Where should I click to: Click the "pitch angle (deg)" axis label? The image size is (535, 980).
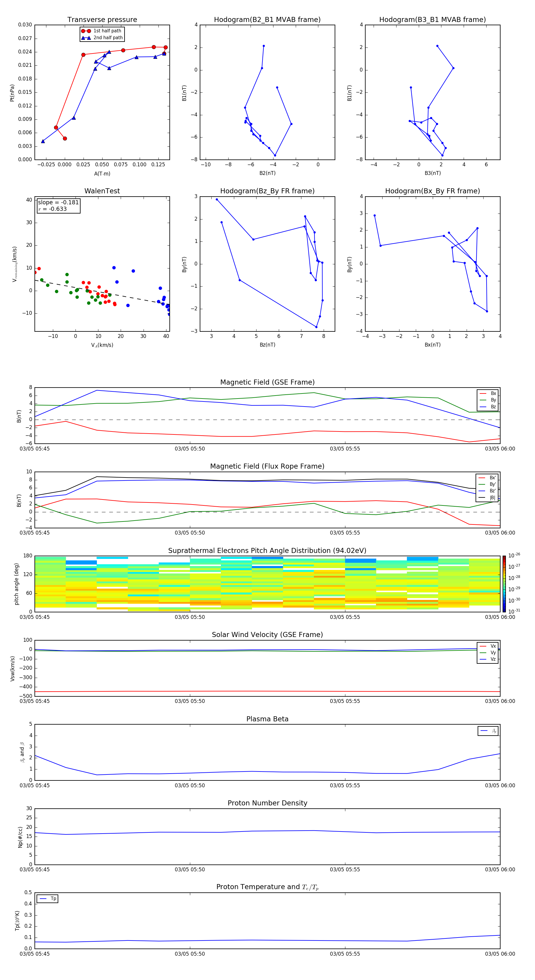(x=16, y=584)
